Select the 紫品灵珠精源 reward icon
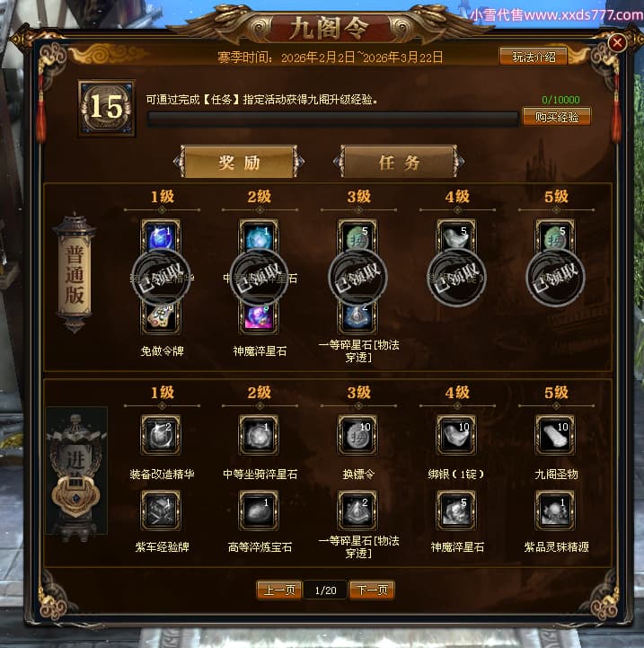The image size is (644, 648). point(555,510)
